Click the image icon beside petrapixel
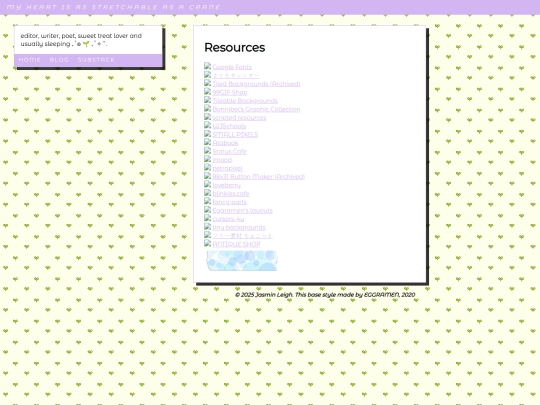 click(x=207, y=167)
